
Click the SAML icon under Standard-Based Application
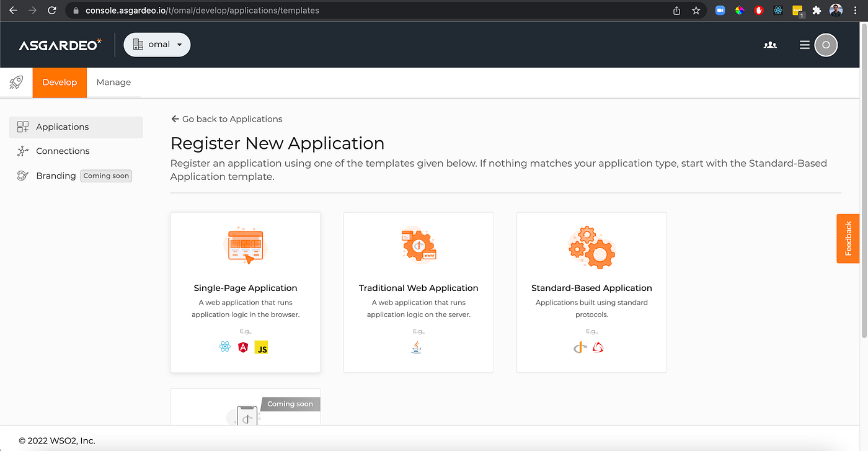[598, 347]
